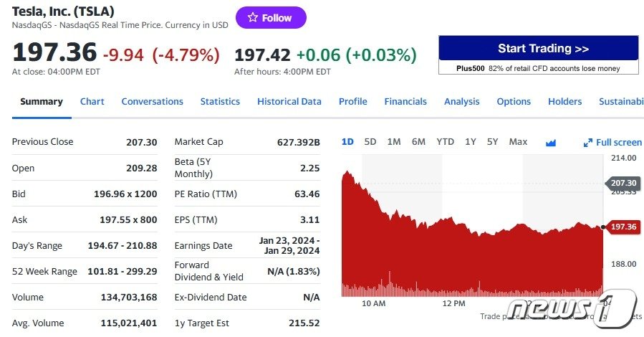Viewport: 644px width, 337px height.
Task: Show the 1Y chart range
Action: pos(470,142)
